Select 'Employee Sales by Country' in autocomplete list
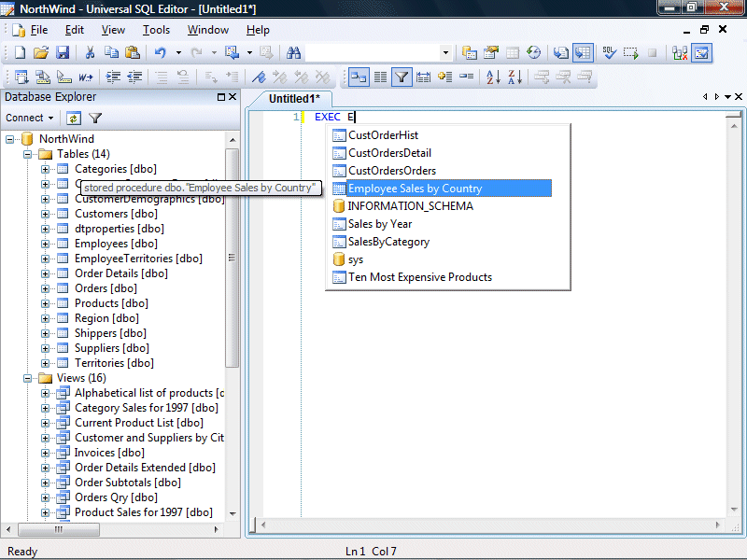747x560 pixels. pos(415,189)
